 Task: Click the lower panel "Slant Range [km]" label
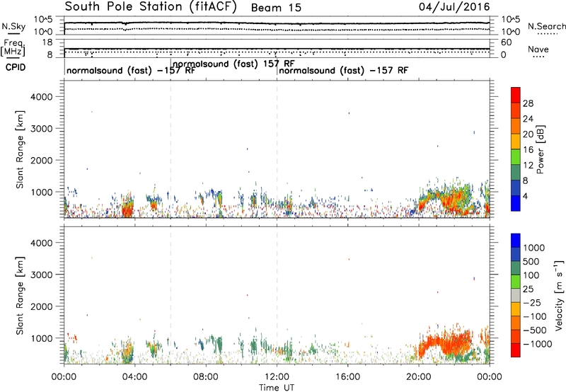click(x=20, y=296)
